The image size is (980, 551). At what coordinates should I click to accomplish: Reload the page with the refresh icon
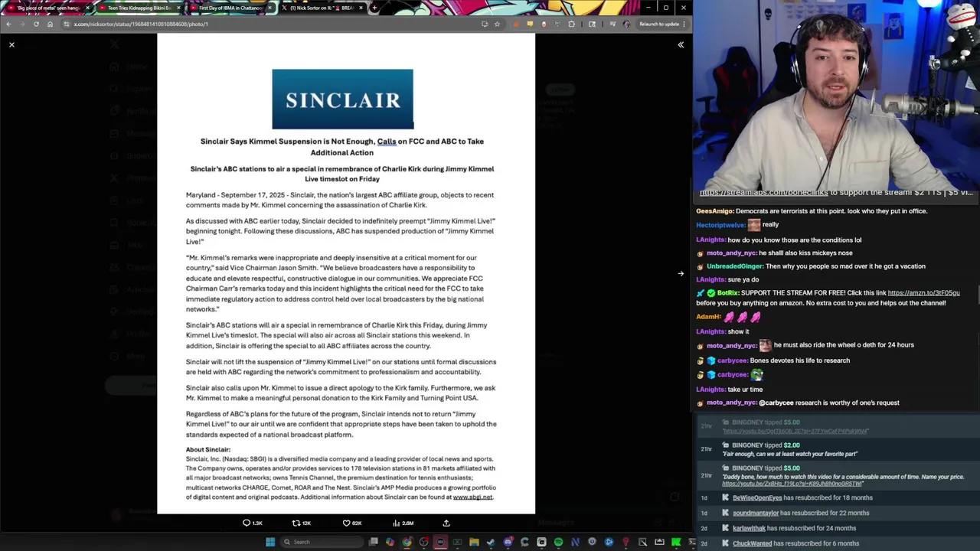[36, 24]
